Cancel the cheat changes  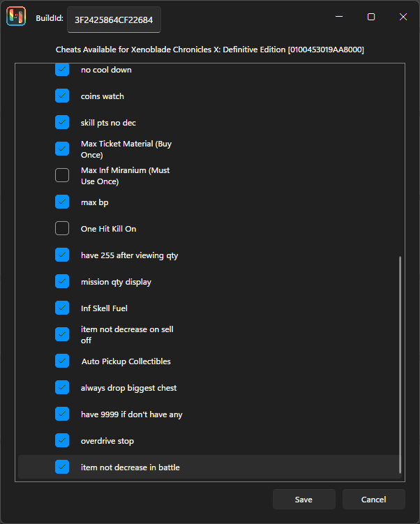point(373,500)
